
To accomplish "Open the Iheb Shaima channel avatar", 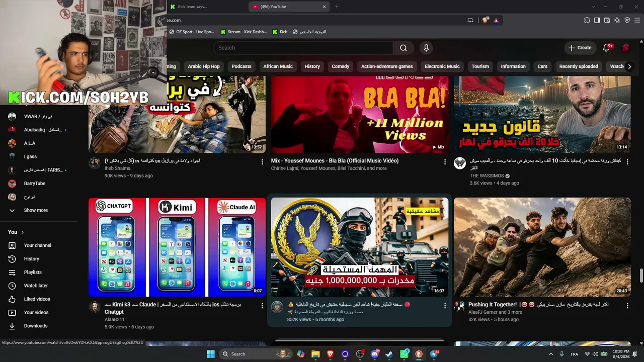I will click(x=95, y=163).
